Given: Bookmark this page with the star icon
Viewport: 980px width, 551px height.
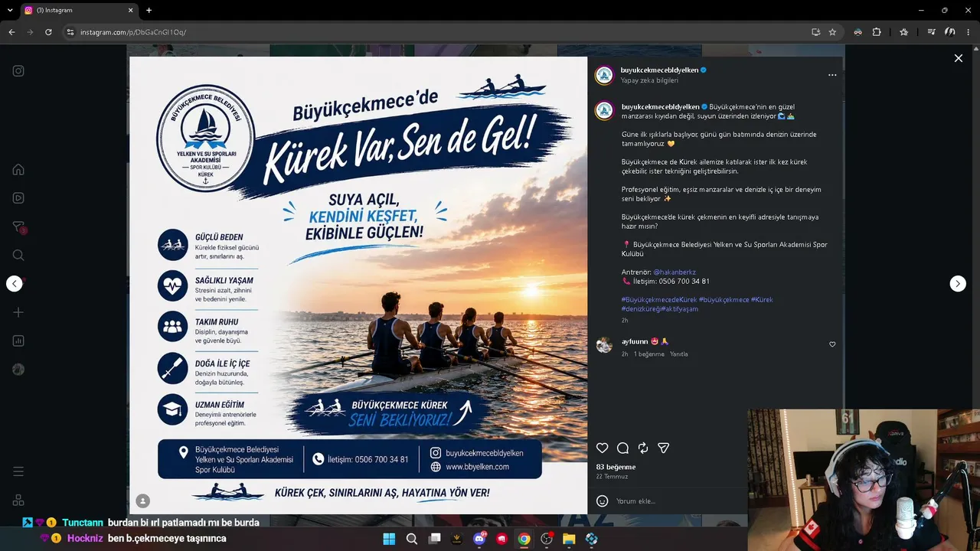Looking at the screenshot, I should coord(832,32).
